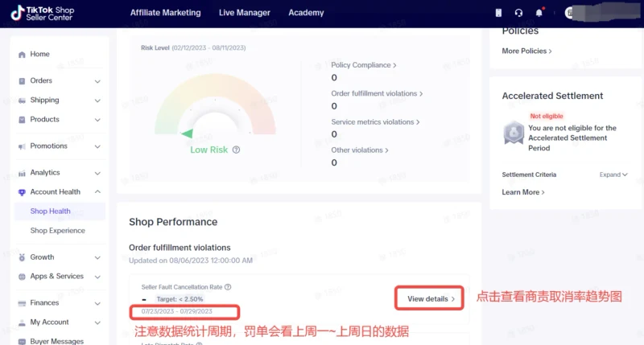Open the Order fulfillment violations link
644x345 pixels.
click(377, 93)
